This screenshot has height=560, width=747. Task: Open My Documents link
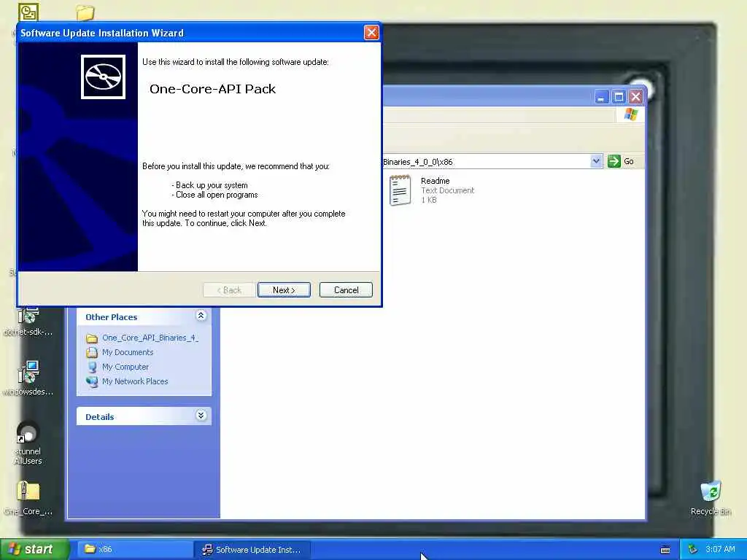(128, 352)
